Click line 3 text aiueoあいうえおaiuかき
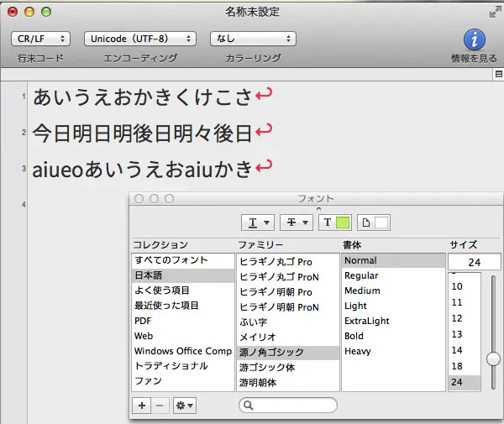 pyautogui.click(x=142, y=170)
